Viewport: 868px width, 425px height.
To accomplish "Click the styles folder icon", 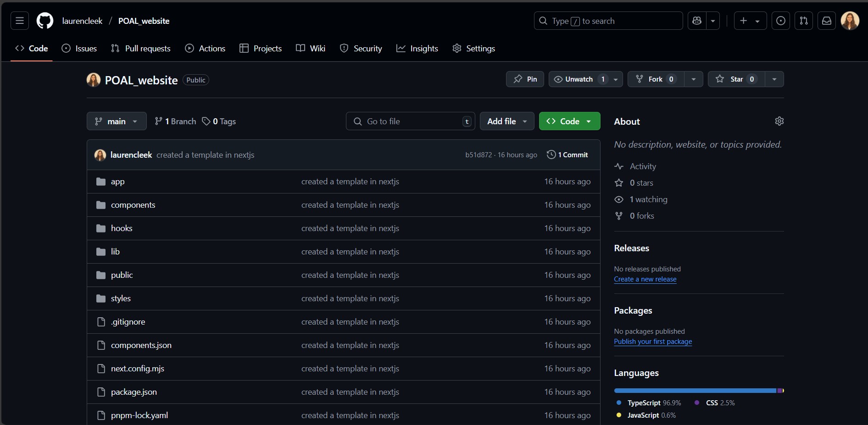I will point(101,298).
